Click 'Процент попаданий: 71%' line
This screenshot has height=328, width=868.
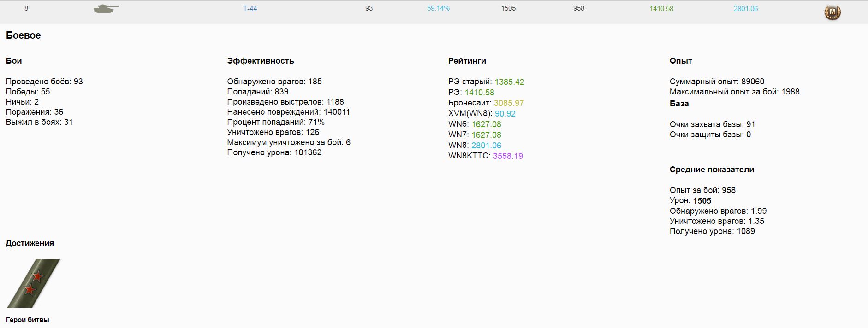(276, 122)
